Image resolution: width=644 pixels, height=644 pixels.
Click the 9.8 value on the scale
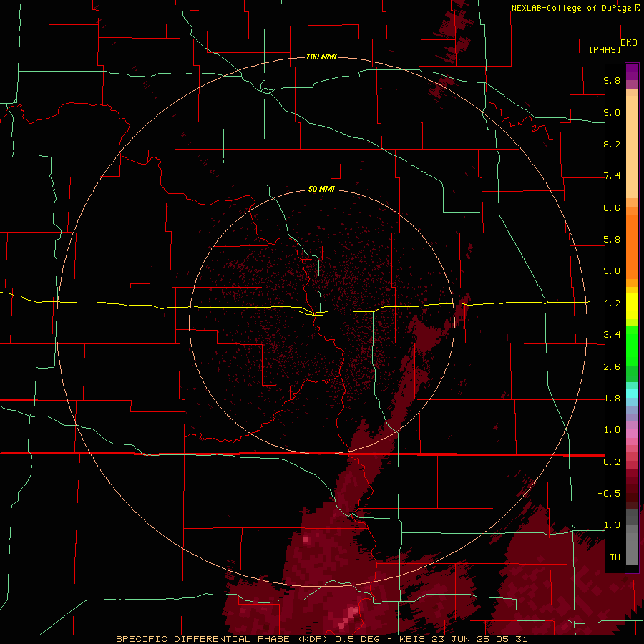tap(612, 80)
